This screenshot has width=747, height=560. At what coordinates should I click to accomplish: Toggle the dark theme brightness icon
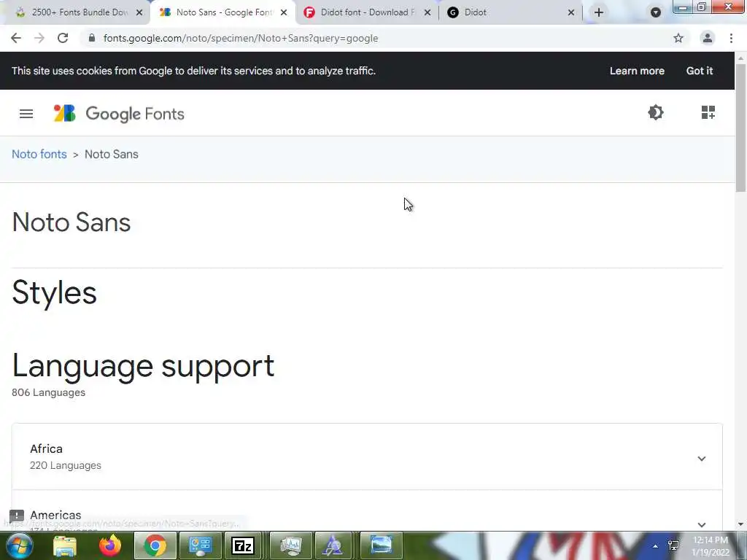point(656,112)
